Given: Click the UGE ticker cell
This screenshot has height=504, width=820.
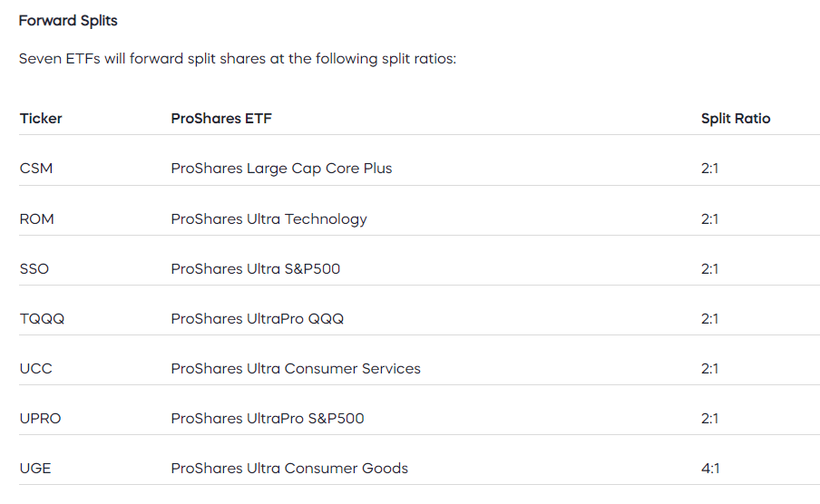Looking at the screenshot, I should point(35,469).
